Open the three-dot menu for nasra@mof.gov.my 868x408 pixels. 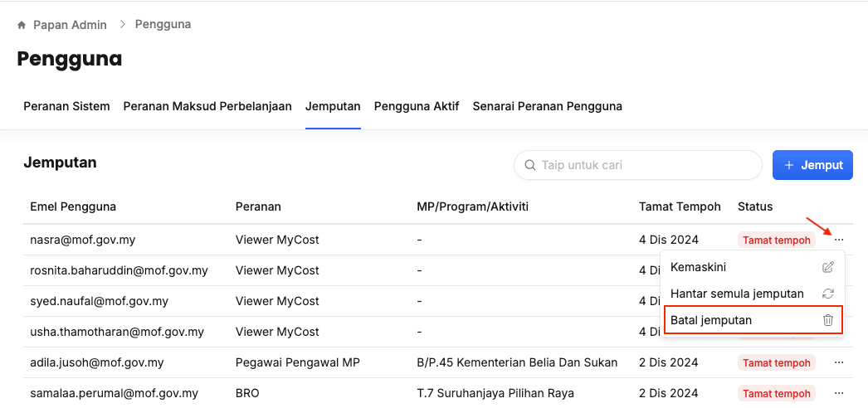[839, 240]
